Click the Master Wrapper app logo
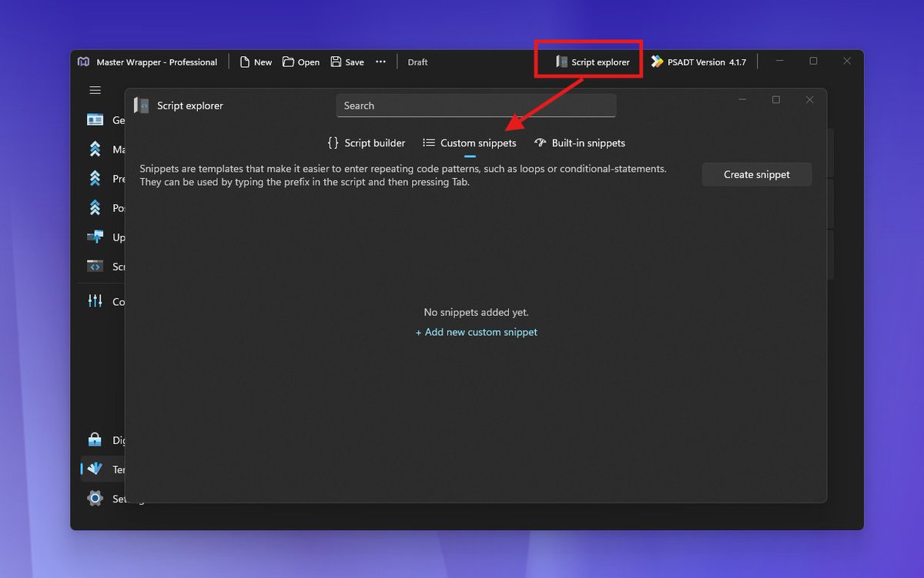 83,62
